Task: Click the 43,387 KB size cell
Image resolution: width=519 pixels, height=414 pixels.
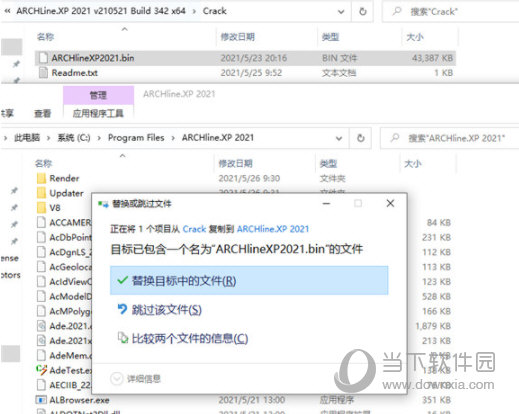Action: pos(432,58)
